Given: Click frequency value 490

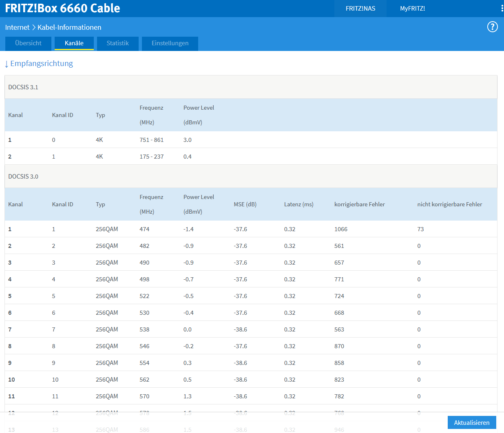Looking at the screenshot, I should pos(144,263).
